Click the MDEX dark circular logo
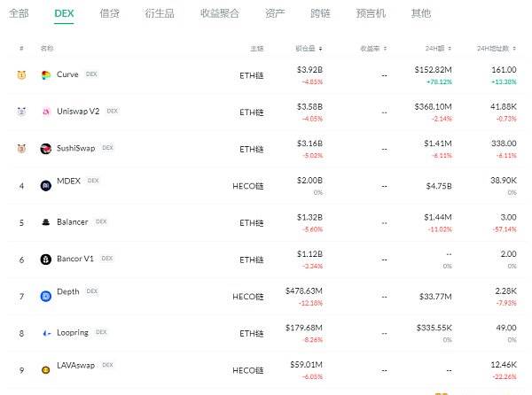The image size is (532, 395). pos(46,185)
